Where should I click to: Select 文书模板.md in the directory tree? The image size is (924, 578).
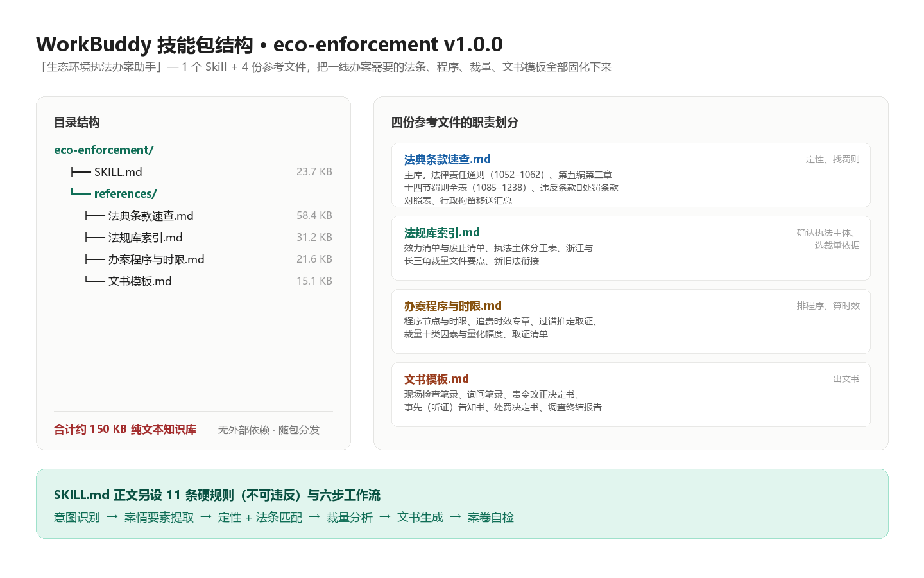(x=140, y=281)
